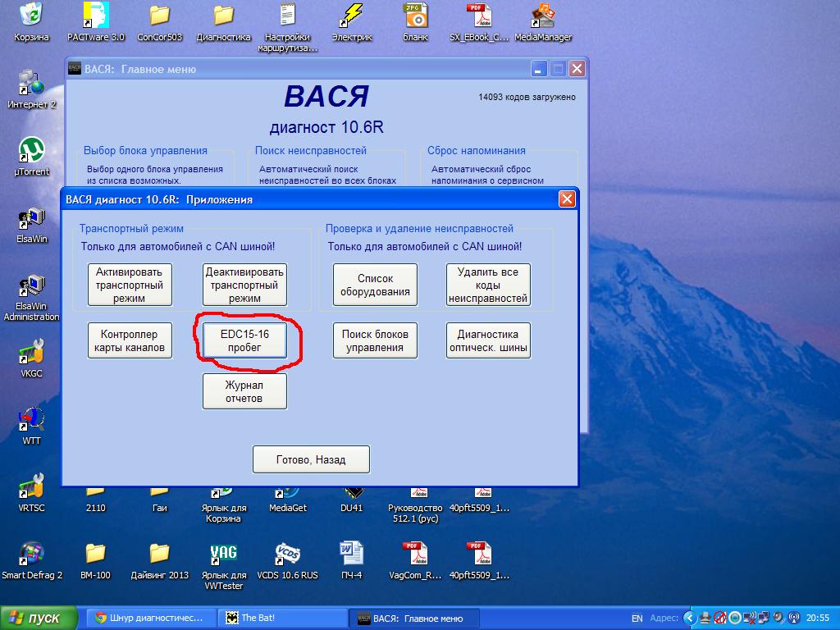Screen dimensions: 840x630
Task: Click Удалить все коды неисправностей
Action: (x=488, y=285)
